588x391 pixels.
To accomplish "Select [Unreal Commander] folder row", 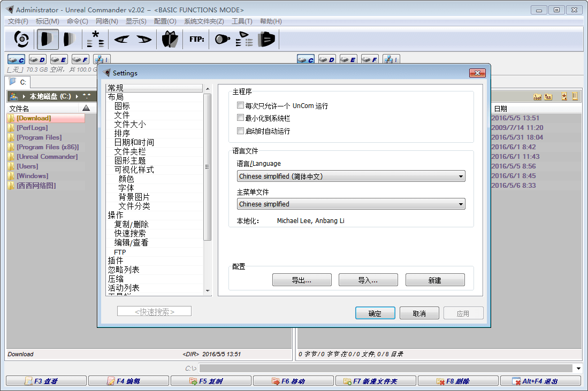I will pyautogui.click(x=47, y=156).
